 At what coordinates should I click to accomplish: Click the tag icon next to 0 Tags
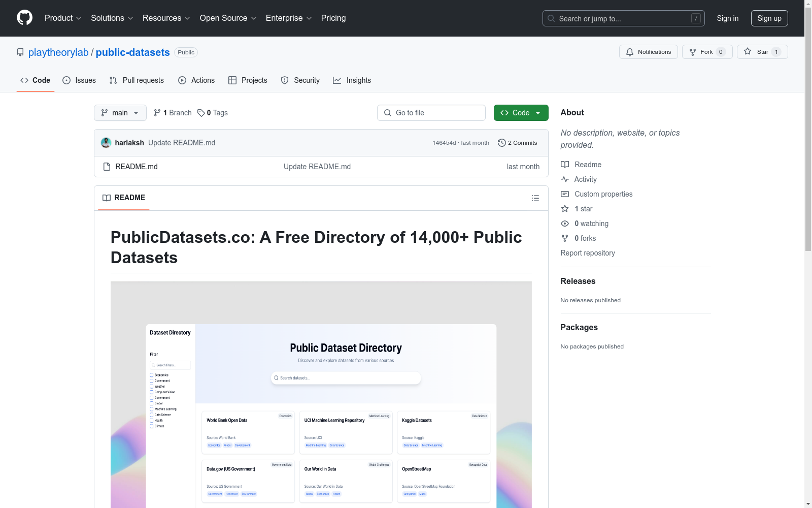point(201,113)
